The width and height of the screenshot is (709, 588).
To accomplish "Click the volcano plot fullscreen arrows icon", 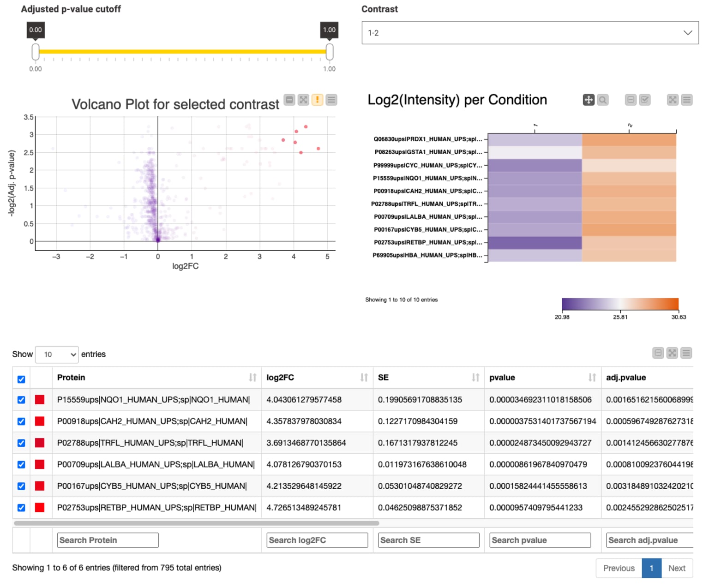I will click(303, 100).
